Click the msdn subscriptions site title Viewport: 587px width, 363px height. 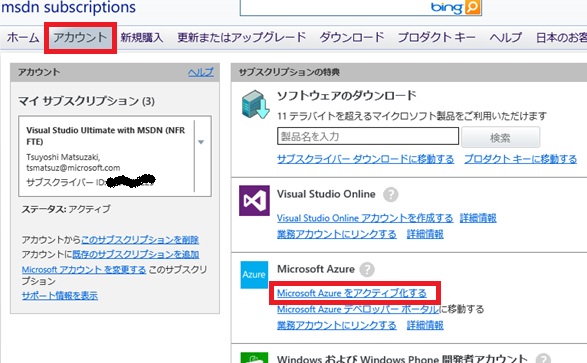click(69, 7)
